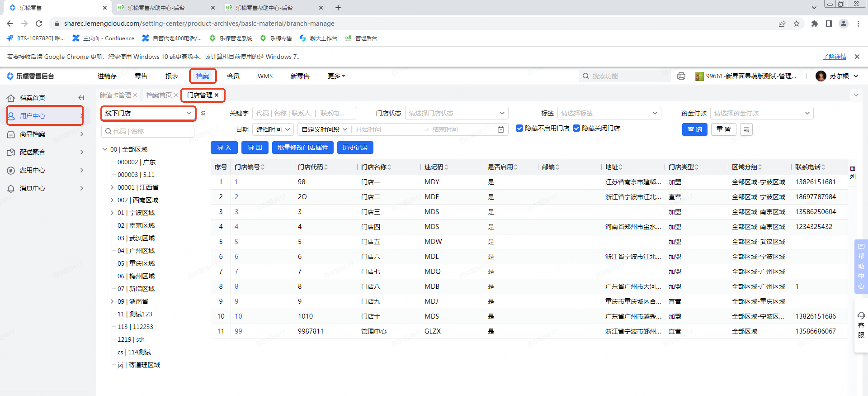Click the calendar icon in date range
Screen dimensions: 868x396
[501, 130]
